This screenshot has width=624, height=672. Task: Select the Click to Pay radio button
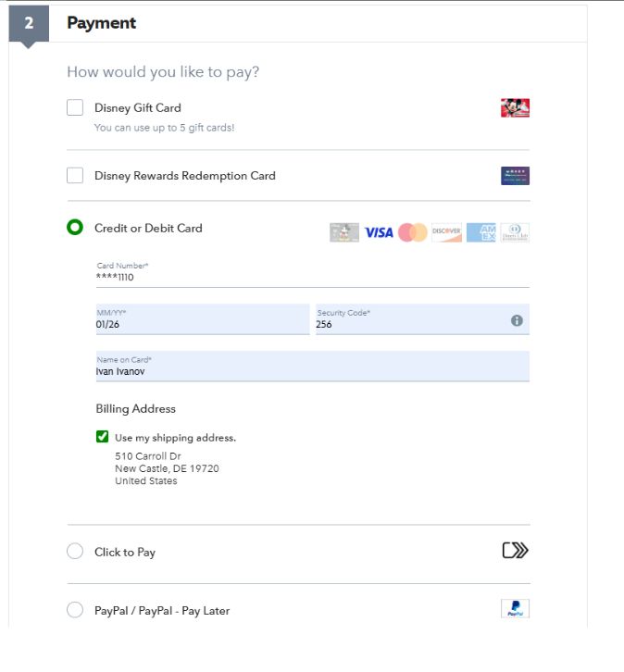(75, 552)
